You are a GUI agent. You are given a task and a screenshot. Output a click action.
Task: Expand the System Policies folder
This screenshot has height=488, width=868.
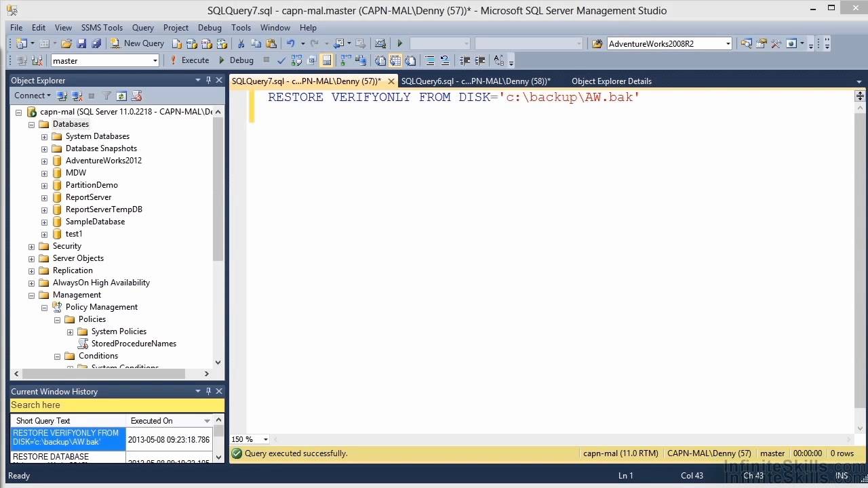click(70, 332)
